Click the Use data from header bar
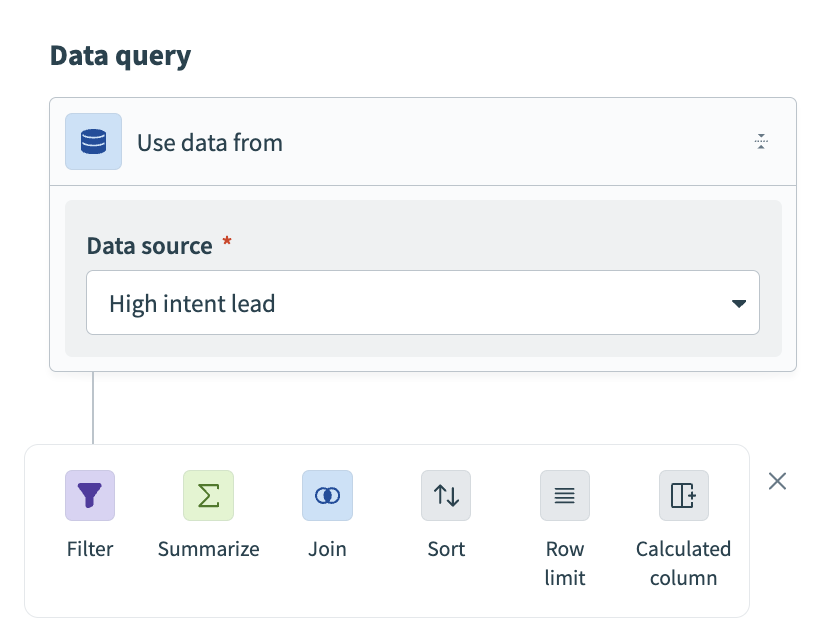This screenshot has height=638, width=814. coord(422,141)
